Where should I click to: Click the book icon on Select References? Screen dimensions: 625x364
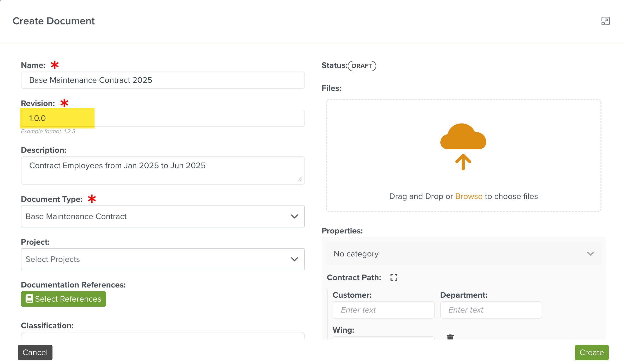[29, 299]
